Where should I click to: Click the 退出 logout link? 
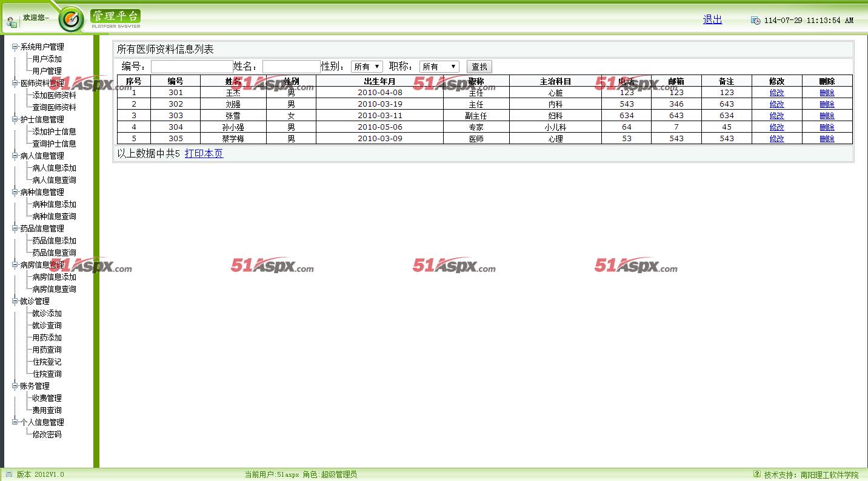(x=712, y=19)
